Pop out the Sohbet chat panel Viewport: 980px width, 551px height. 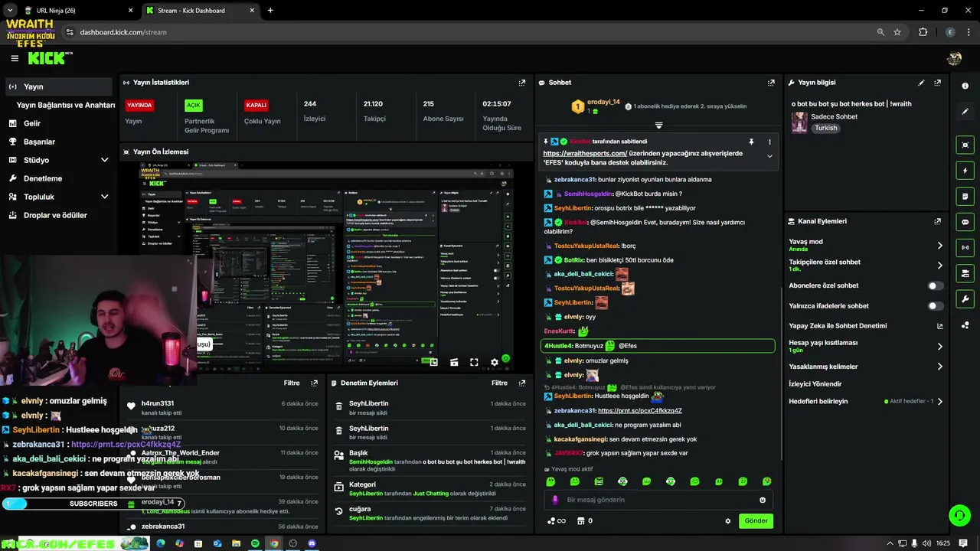(x=771, y=83)
